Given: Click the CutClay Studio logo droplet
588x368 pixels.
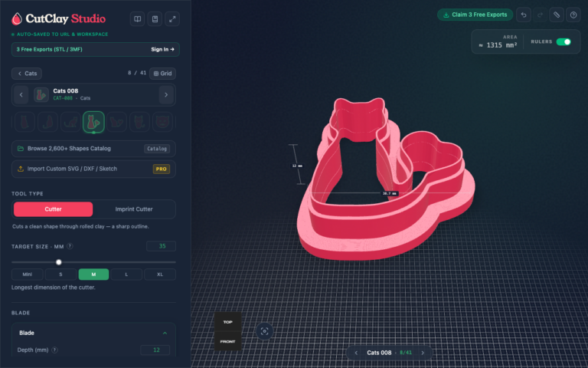Looking at the screenshot, I should [17, 18].
